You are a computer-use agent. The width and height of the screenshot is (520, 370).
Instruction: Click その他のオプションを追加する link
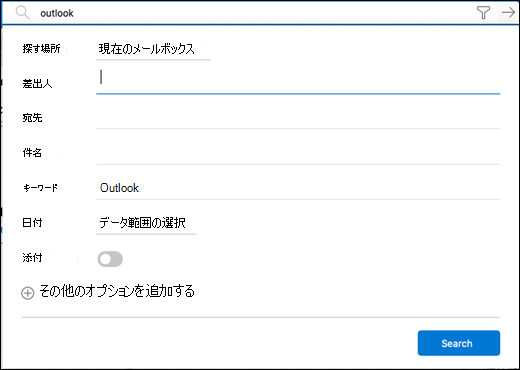[117, 291]
